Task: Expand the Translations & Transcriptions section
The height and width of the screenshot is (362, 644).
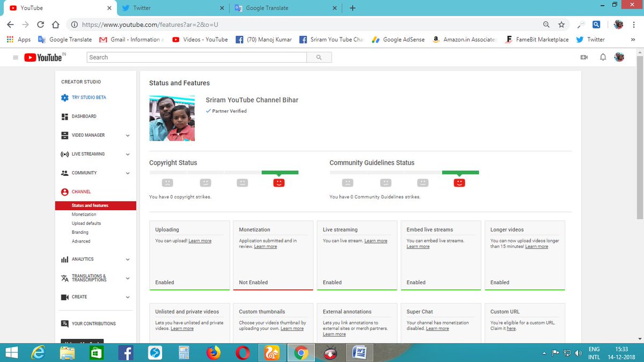Action: 128,278
